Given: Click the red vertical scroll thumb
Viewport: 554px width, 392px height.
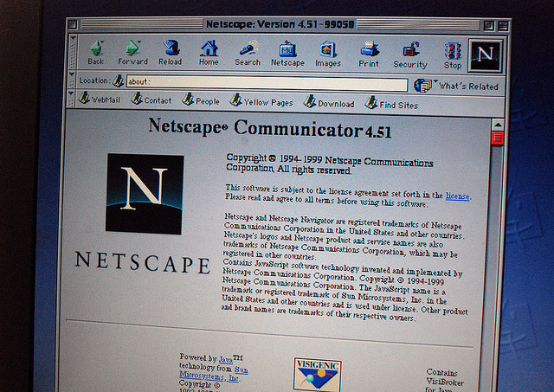Looking at the screenshot, I should [x=498, y=138].
